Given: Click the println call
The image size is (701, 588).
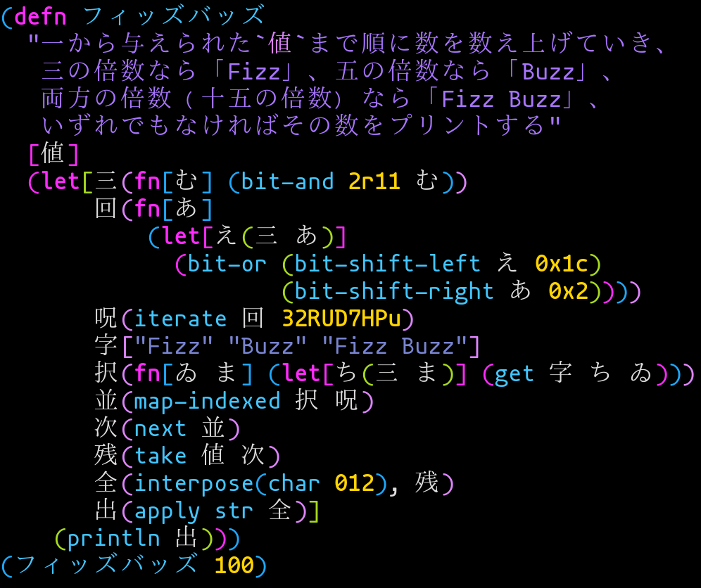Looking at the screenshot, I should click(x=114, y=539).
